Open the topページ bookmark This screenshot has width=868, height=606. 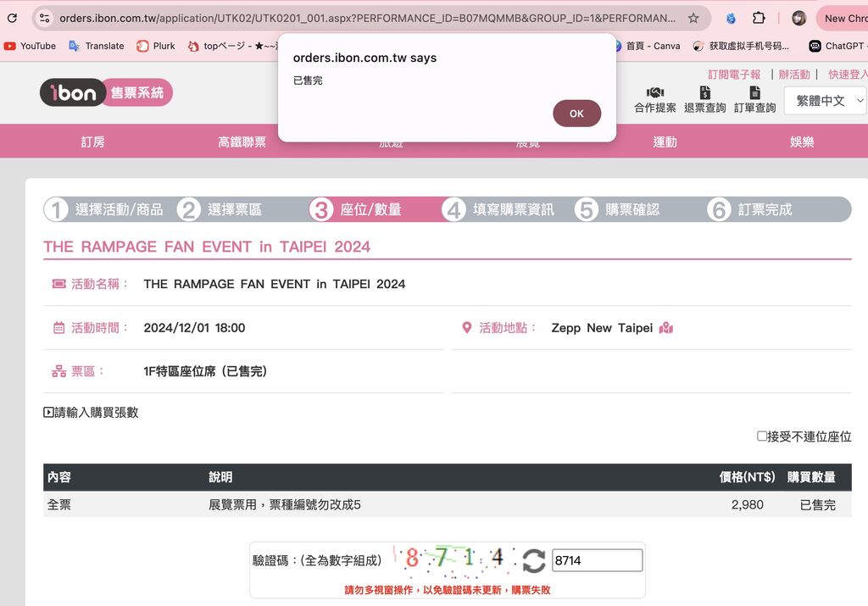point(232,46)
